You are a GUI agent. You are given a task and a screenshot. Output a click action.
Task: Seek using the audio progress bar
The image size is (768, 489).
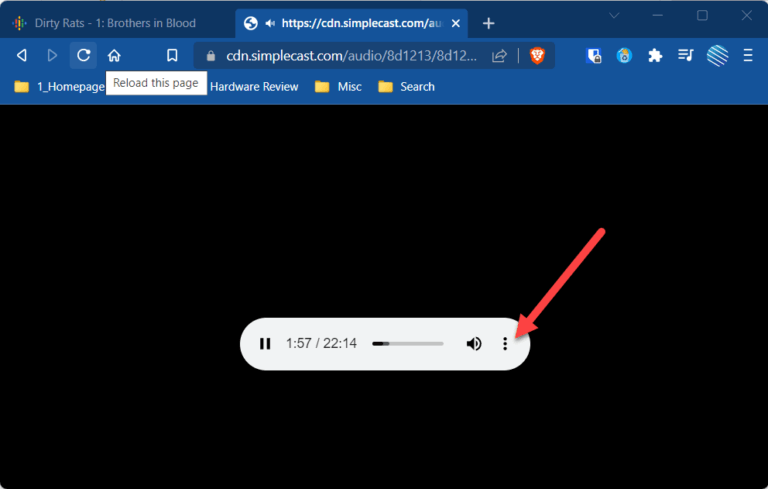(408, 344)
